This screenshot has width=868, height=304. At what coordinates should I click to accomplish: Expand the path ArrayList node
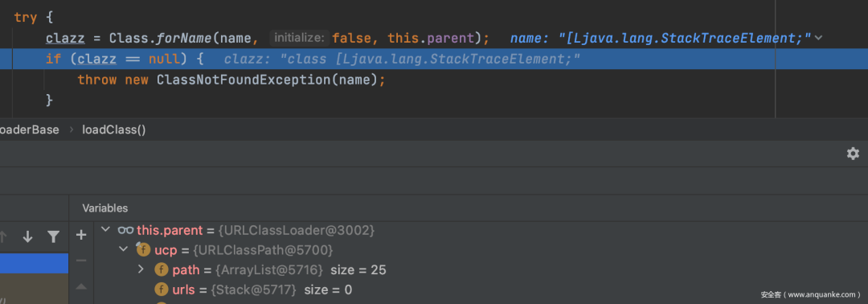point(141,269)
